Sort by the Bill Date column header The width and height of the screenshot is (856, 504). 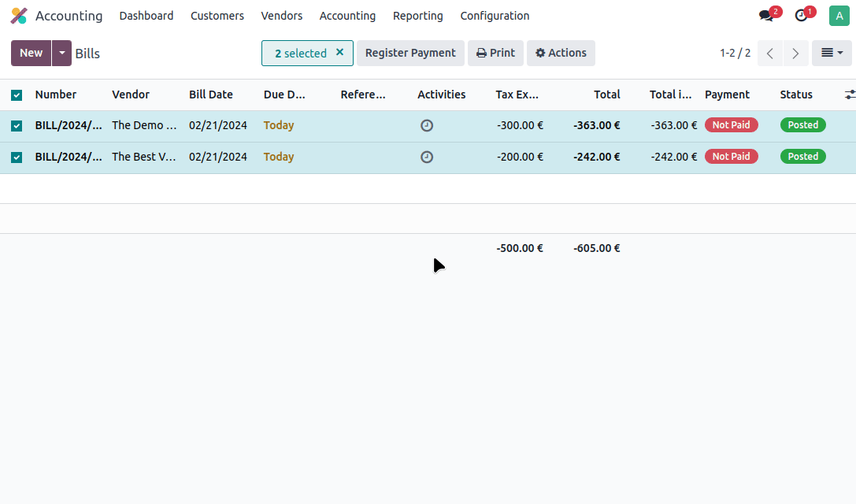tap(211, 94)
